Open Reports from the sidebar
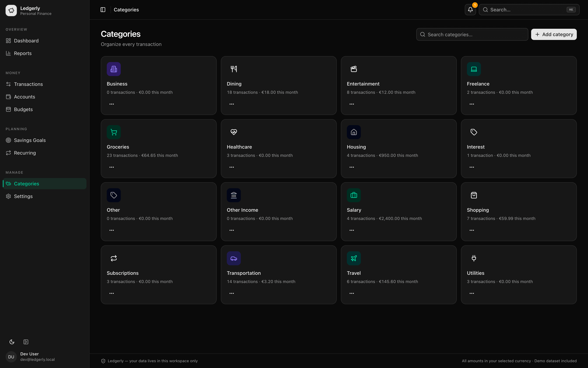Screen dimensions: 588x368 click(45, 53)
